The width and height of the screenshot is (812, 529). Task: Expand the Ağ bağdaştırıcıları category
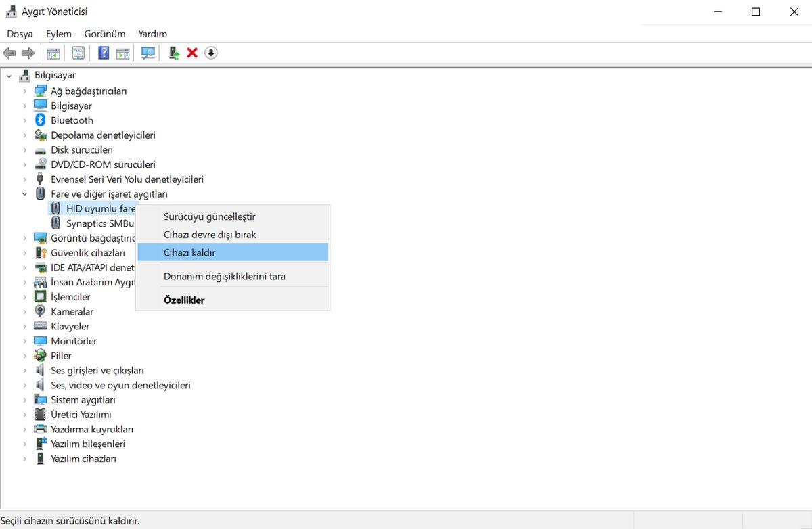pyautogui.click(x=25, y=91)
